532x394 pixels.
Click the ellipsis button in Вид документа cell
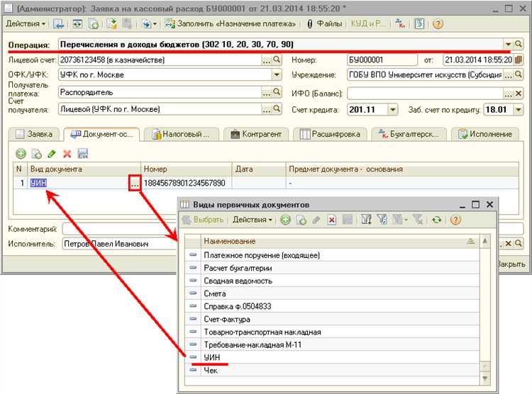pos(134,184)
